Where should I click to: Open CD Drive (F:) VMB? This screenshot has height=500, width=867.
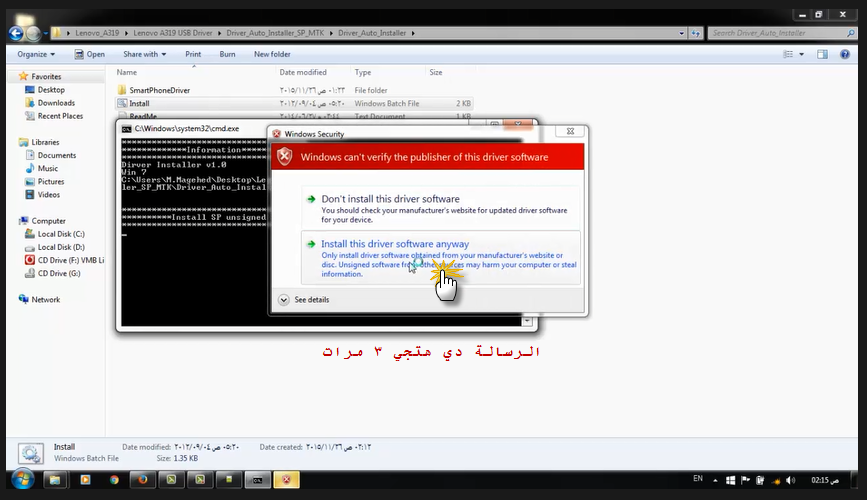(65, 260)
